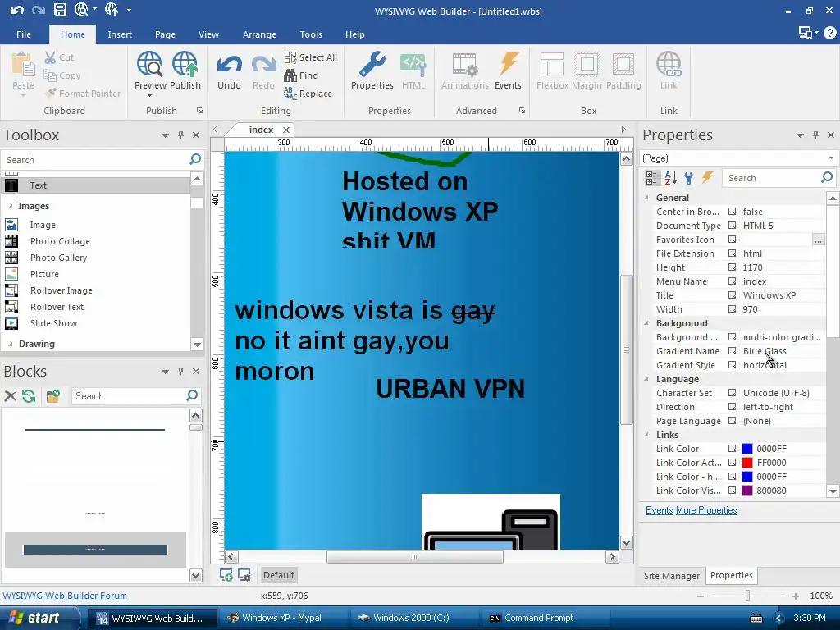
Task: Switch to the Arrange ribbon tab
Action: tap(259, 34)
